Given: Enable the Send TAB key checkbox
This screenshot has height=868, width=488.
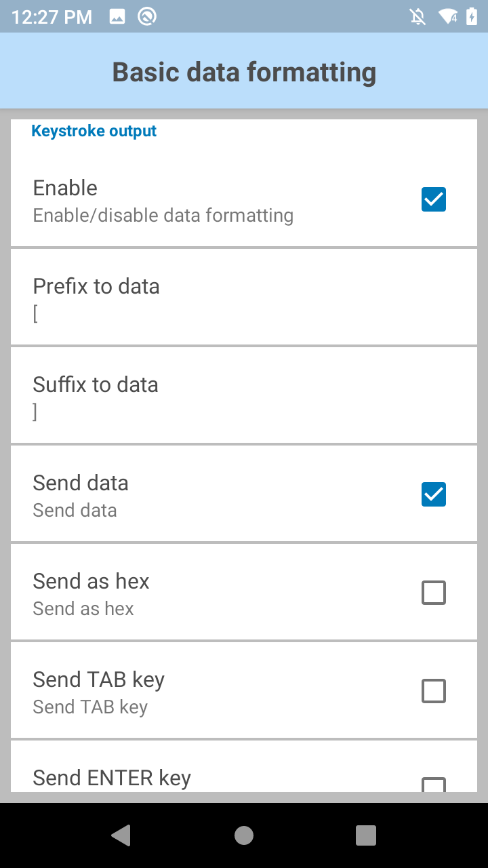Looking at the screenshot, I should 434,691.
